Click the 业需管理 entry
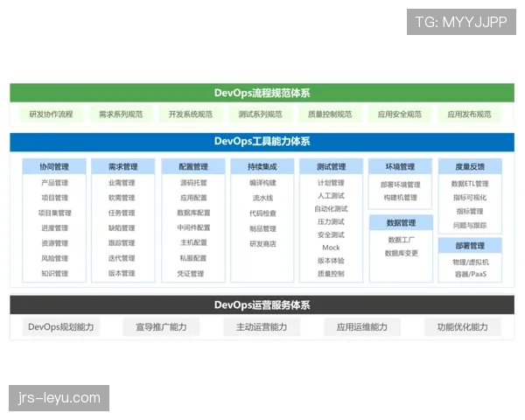Viewport: 525px width, 420px height. [122, 183]
